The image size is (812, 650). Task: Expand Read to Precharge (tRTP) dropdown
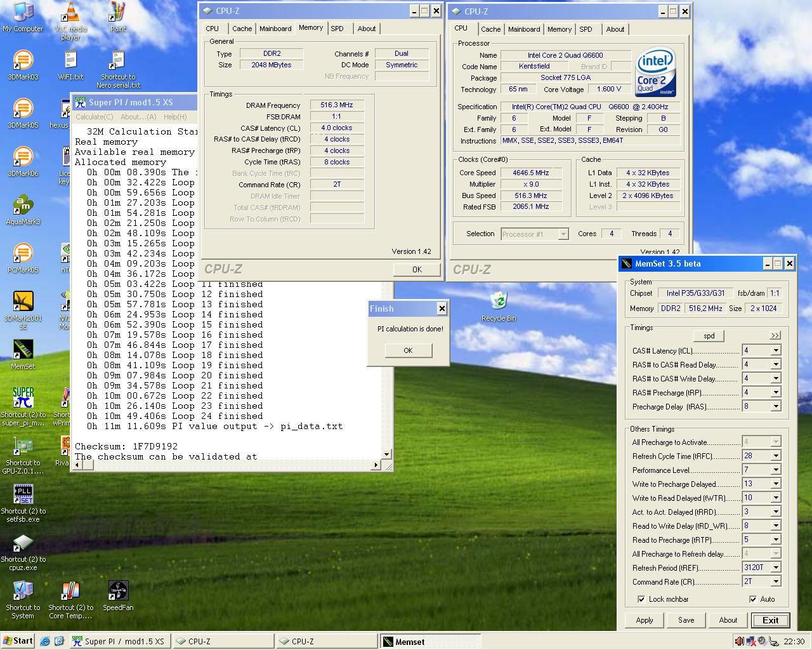[775, 540]
